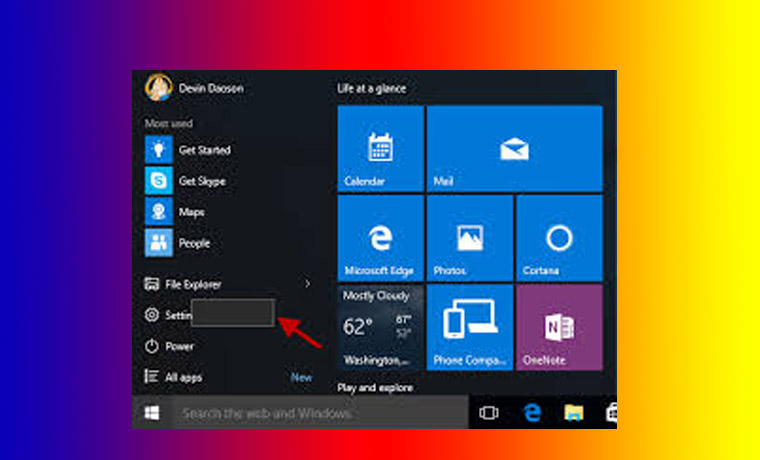Open Task View from the taskbar
760x460 pixels.
point(489,412)
